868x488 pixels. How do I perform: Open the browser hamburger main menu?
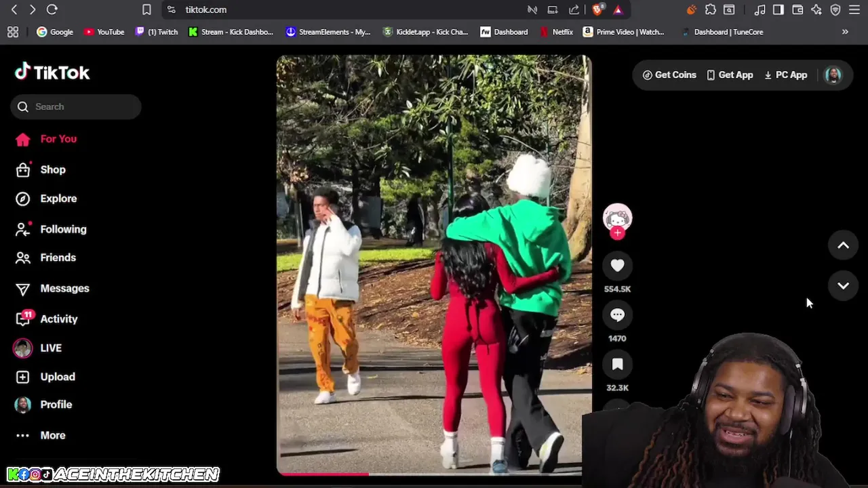854,9
